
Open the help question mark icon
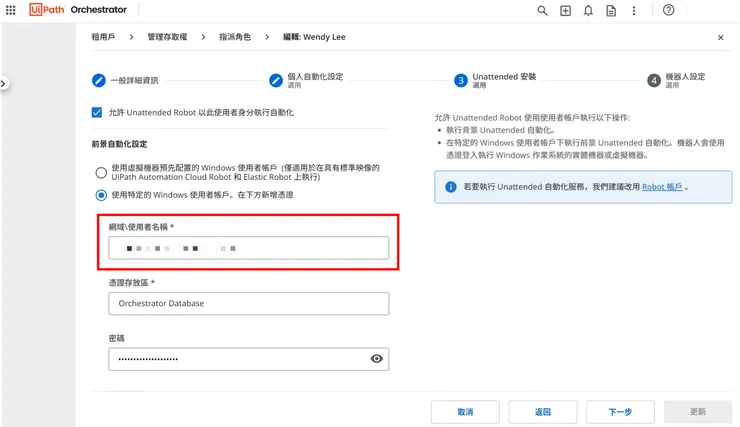click(x=668, y=10)
